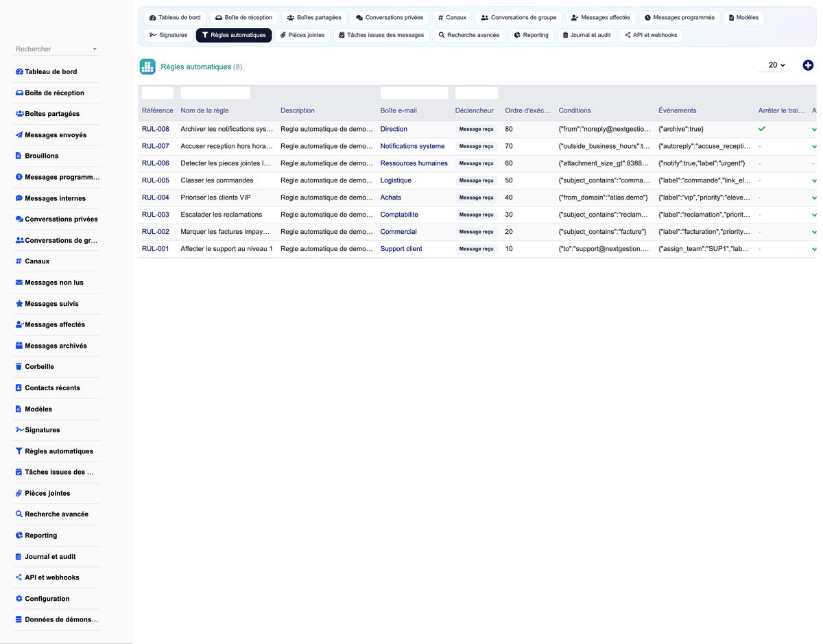Image resolution: width=823 pixels, height=644 pixels.
Task: Click the Canaux hash icon in sidebar
Action: pyautogui.click(x=19, y=261)
